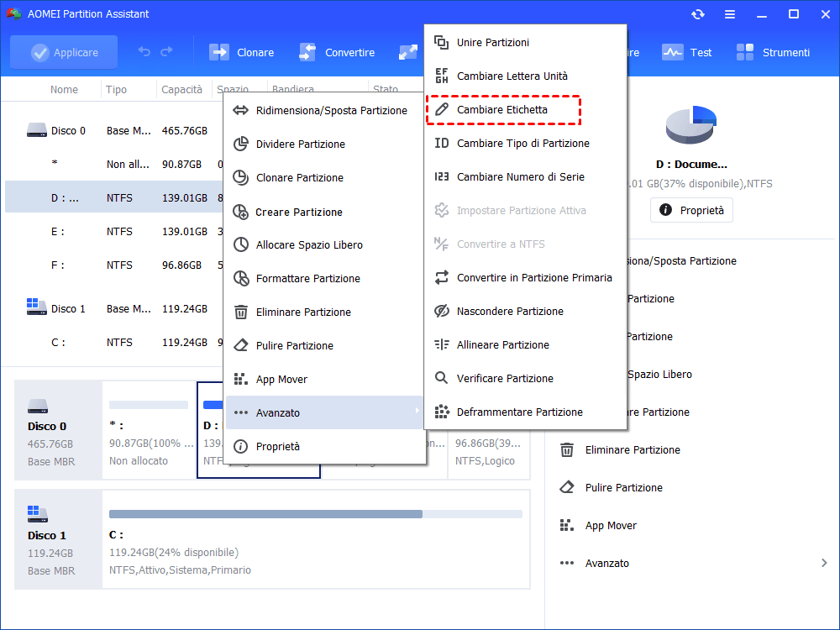Click hidden-eye icon beside Nascondere Partizione

tap(442, 312)
